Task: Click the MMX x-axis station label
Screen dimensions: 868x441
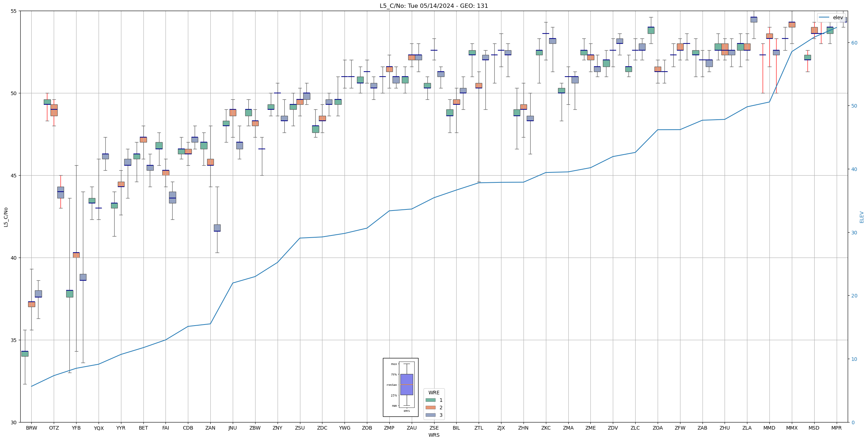Action: click(x=791, y=428)
